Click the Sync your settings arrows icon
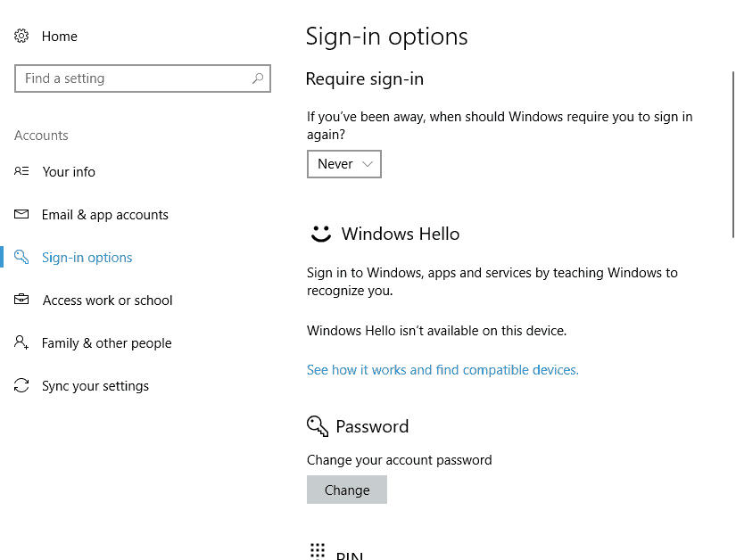Viewport: 736px width, 560px height. tap(21, 385)
